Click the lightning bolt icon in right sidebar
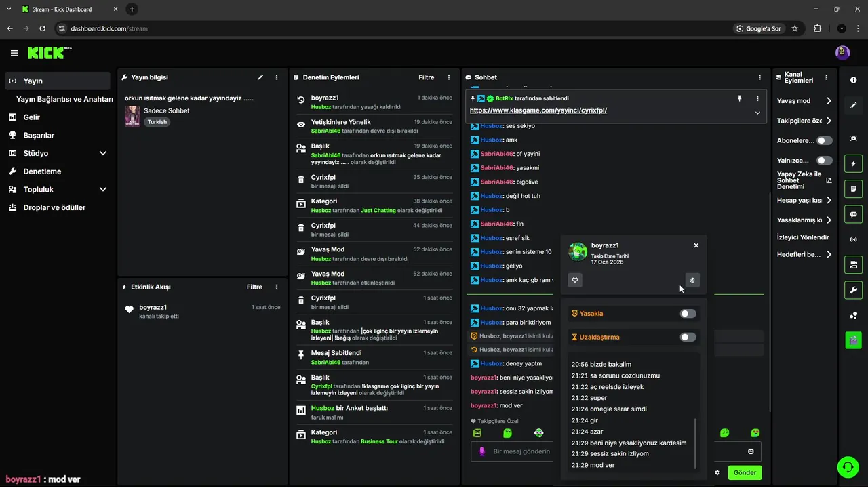This screenshot has width=868, height=488. (853, 163)
